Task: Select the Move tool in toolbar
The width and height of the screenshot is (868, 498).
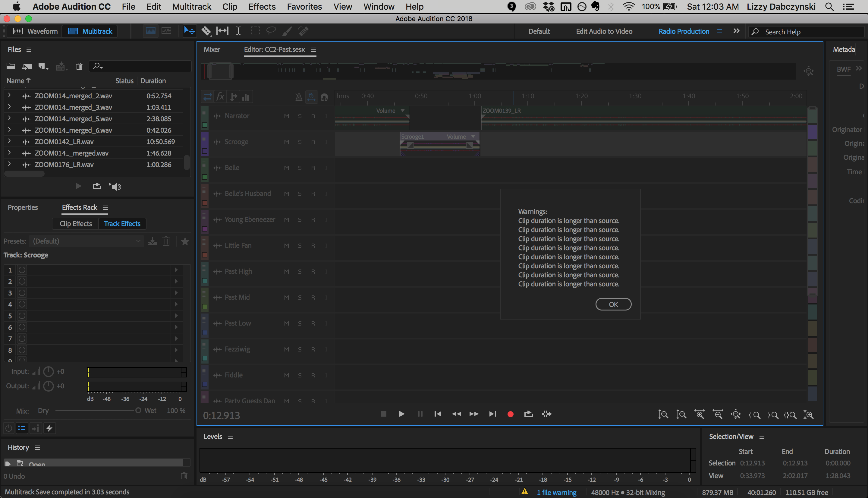Action: [x=189, y=31]
